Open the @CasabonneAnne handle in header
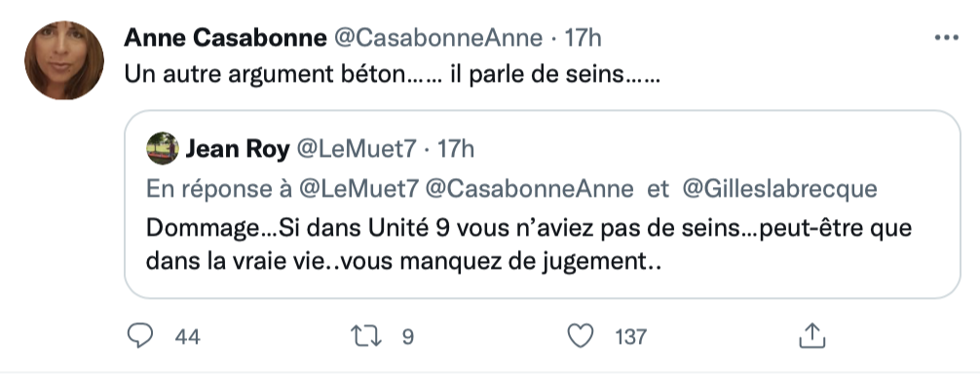This screenshot has height=374, width=980. click(x=438, y=38)
